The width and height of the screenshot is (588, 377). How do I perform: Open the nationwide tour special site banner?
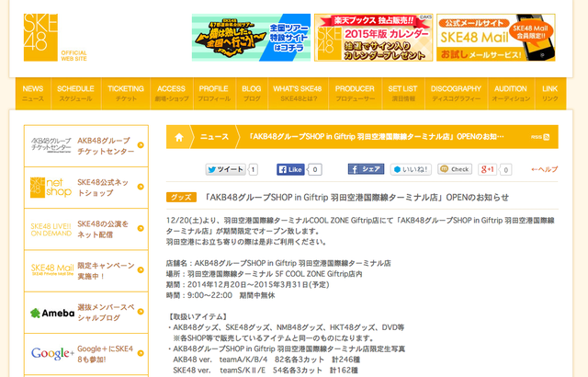[x=251, y=38]
